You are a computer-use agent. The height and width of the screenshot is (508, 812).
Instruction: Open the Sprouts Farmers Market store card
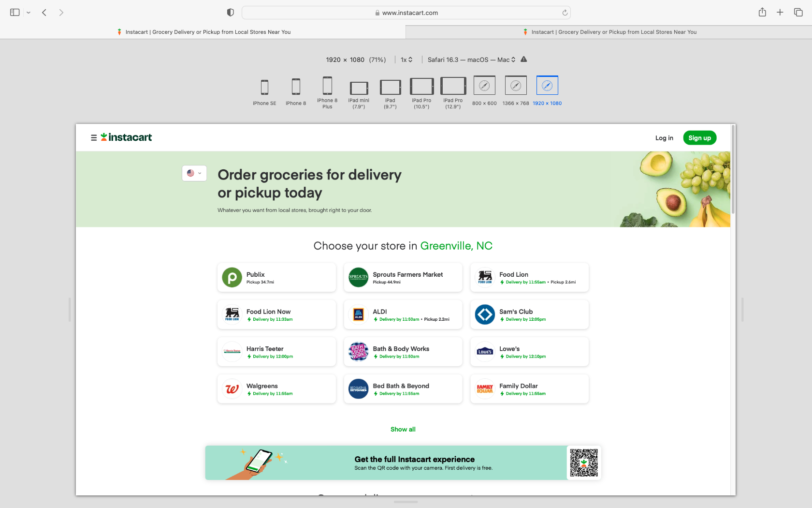click(x=403, y=277)
